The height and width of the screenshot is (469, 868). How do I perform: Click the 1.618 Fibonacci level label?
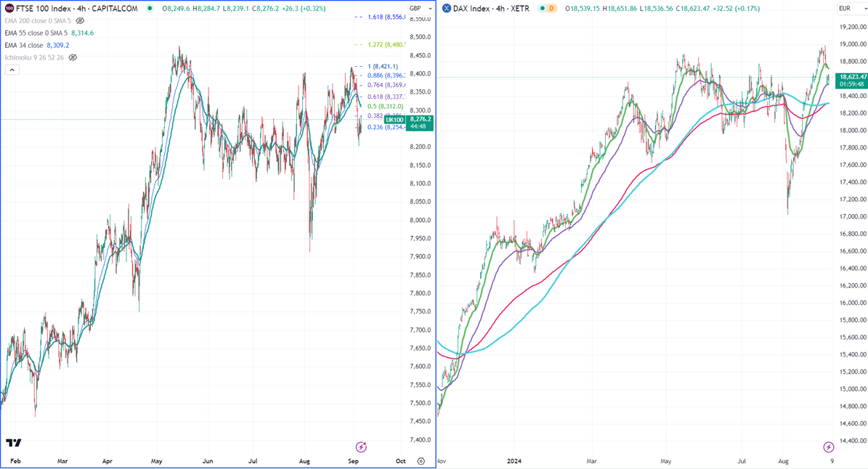pos(386,17)
